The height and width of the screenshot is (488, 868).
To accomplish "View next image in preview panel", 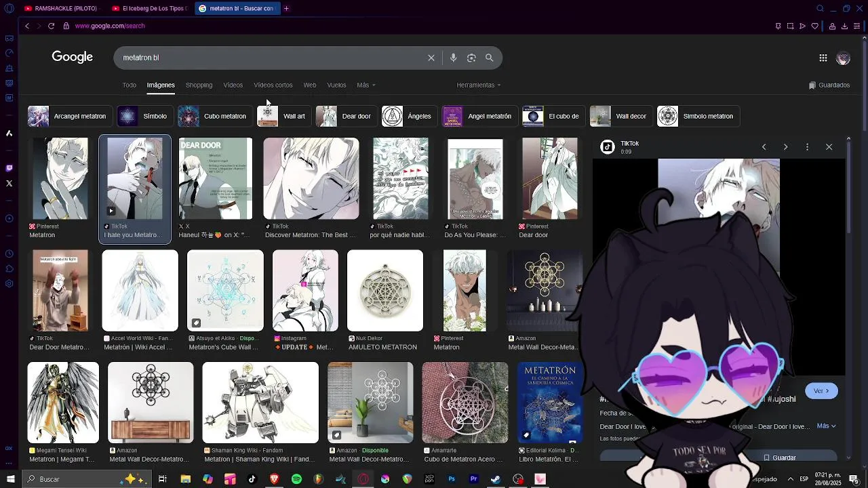I will click(785, 147).
